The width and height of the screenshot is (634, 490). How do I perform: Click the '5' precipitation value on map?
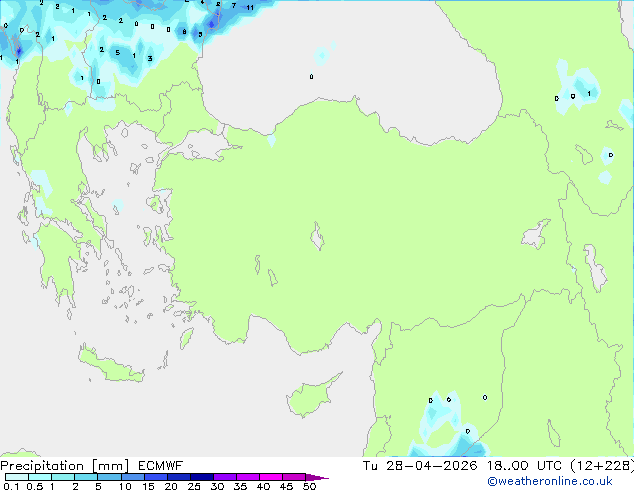point(118,53)
